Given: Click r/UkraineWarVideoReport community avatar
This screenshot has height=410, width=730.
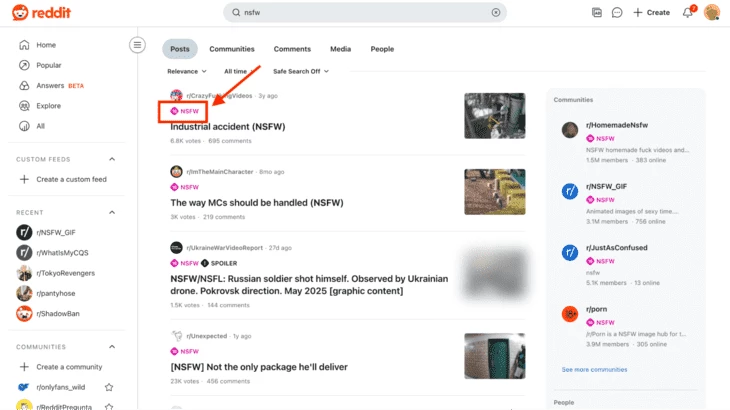Looking at the screenshot, I should [176, 248].
